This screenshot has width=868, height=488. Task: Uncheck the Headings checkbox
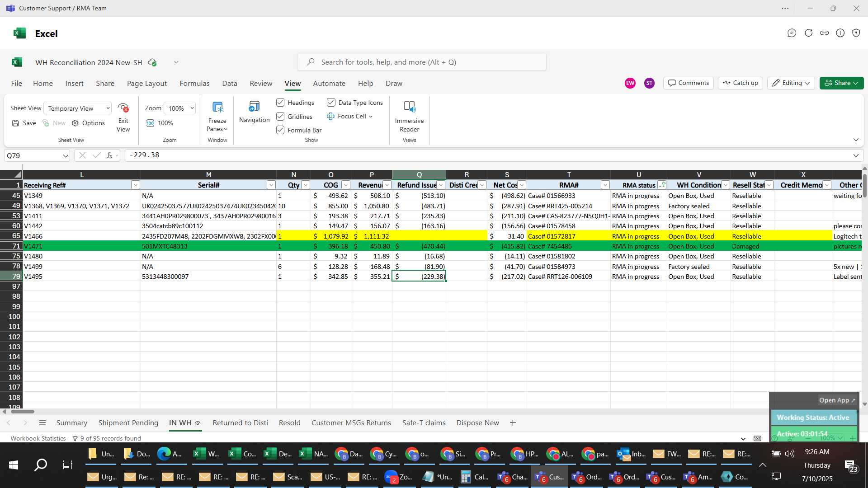(280, 103)
